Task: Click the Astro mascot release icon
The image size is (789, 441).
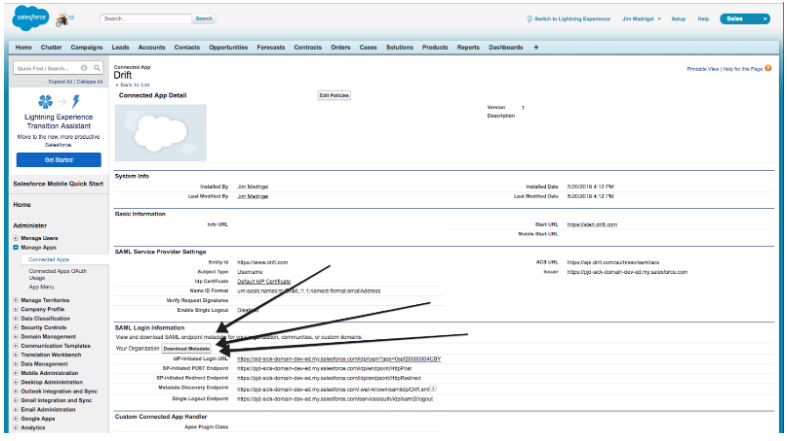Action: point(63,19)
